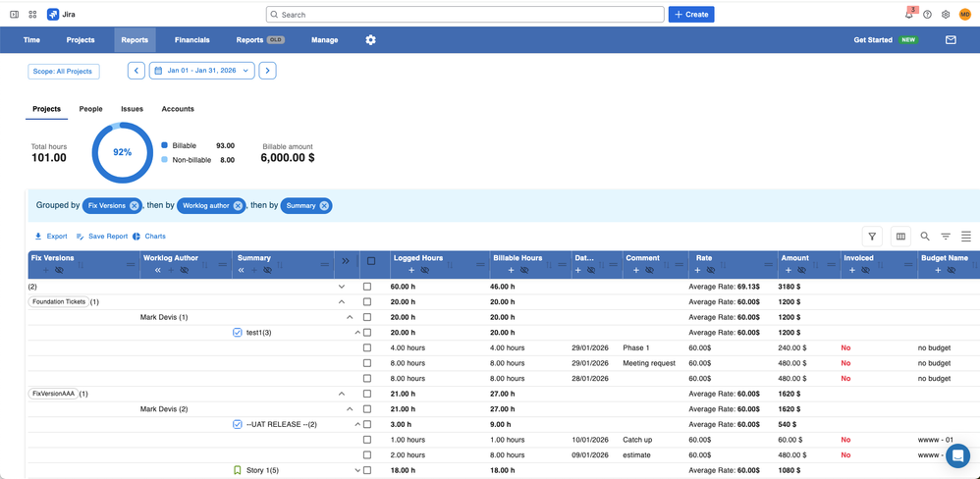Viewport: 980px width, 479px height.
Task: Switch to the Accounts tab
Action: click(x=178, y=109)
